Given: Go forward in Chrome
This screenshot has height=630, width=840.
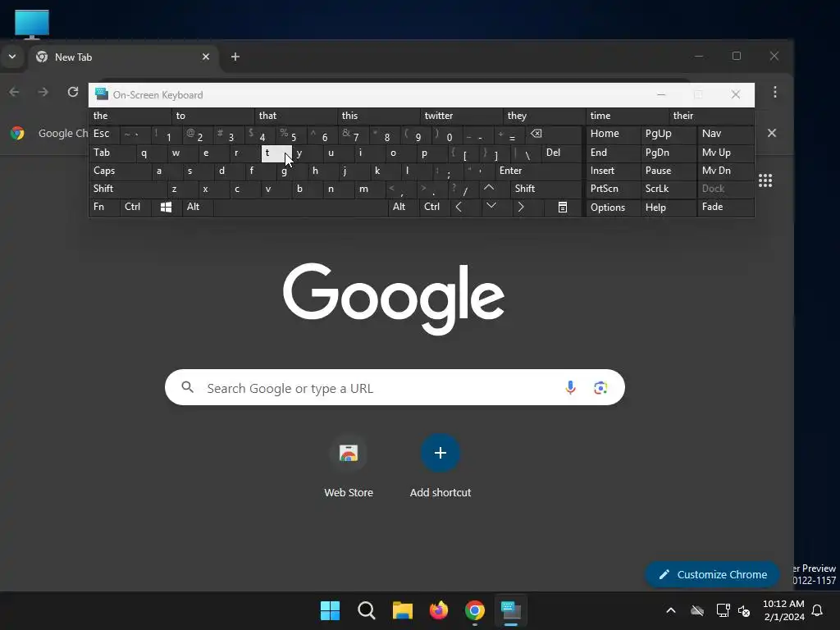Looking at the screenshot, I should 43,92.
